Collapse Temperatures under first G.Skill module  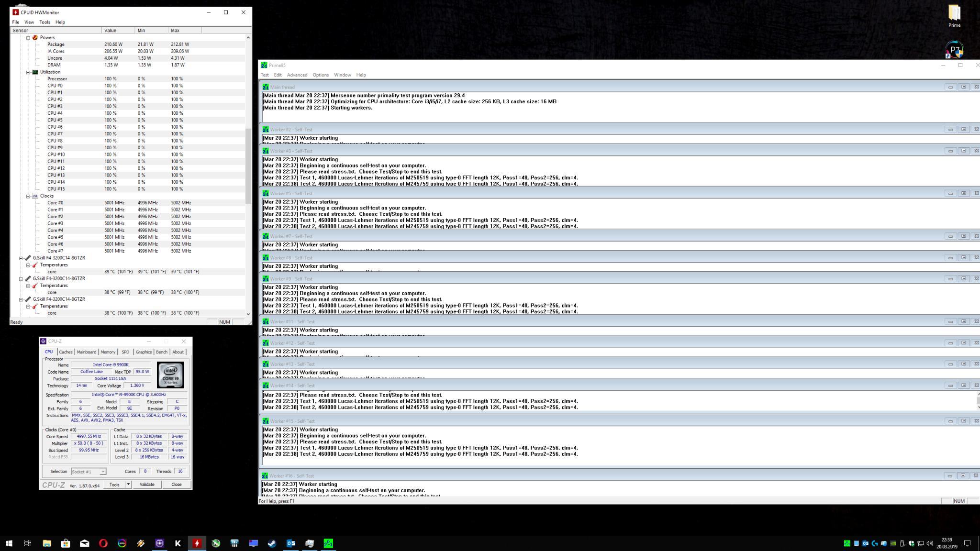tap(28, 265)
